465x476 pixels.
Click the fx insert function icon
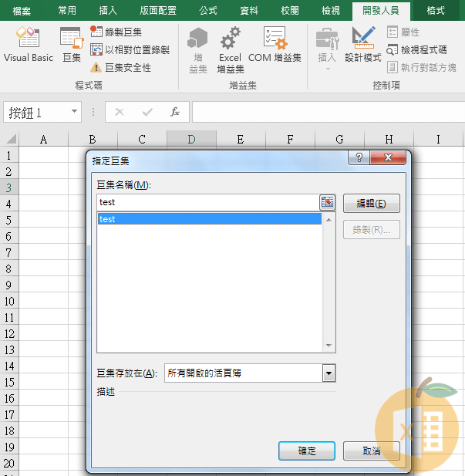175,112
